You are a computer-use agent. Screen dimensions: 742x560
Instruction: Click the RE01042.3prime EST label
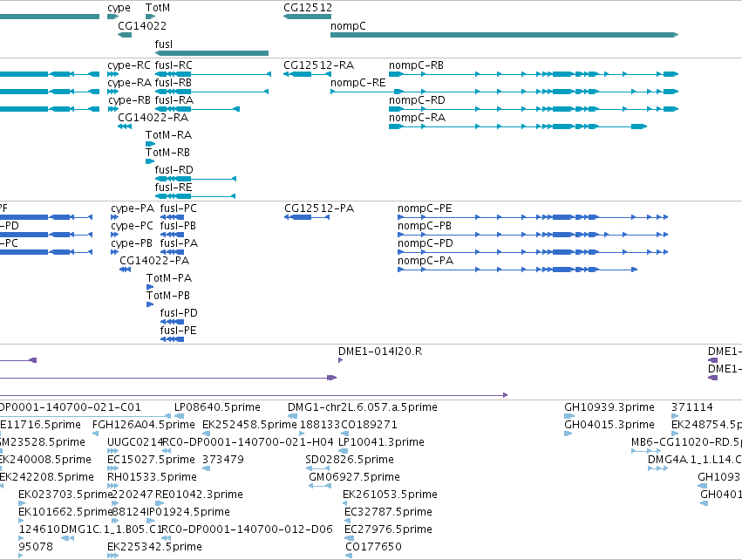(x=199, y=495)
